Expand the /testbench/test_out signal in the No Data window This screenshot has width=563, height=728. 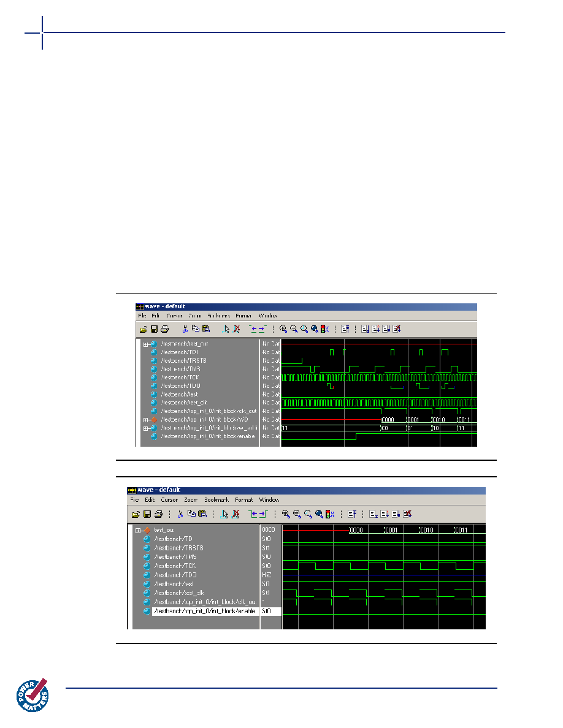point(146,344)
